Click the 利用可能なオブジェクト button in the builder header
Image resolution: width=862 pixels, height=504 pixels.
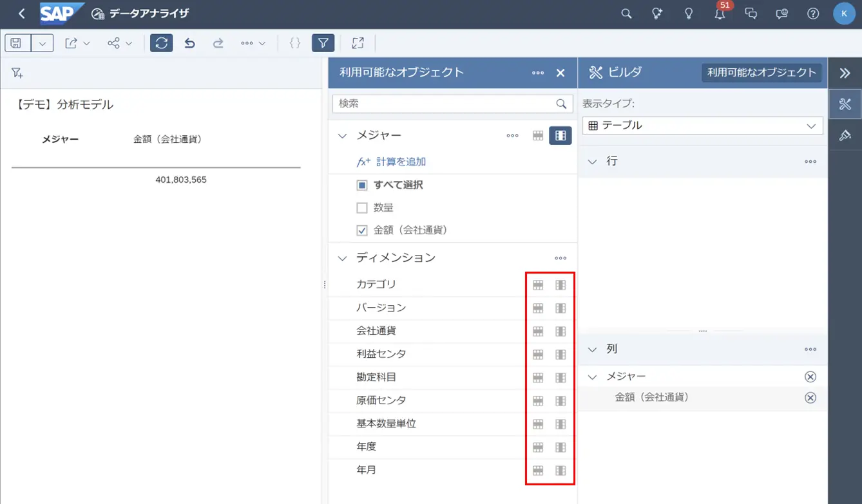pyautogui.click(x=761, y=73)
